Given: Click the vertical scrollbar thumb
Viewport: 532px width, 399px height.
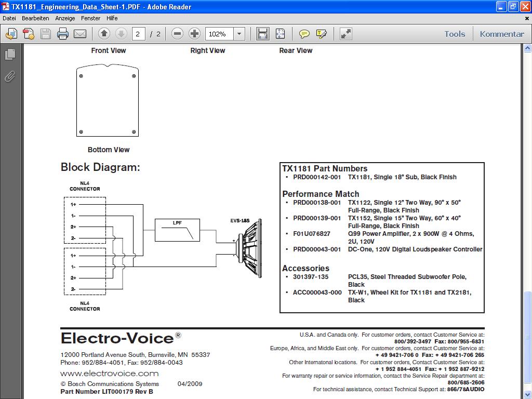Looking at the screenshot, I should [528, 336].
